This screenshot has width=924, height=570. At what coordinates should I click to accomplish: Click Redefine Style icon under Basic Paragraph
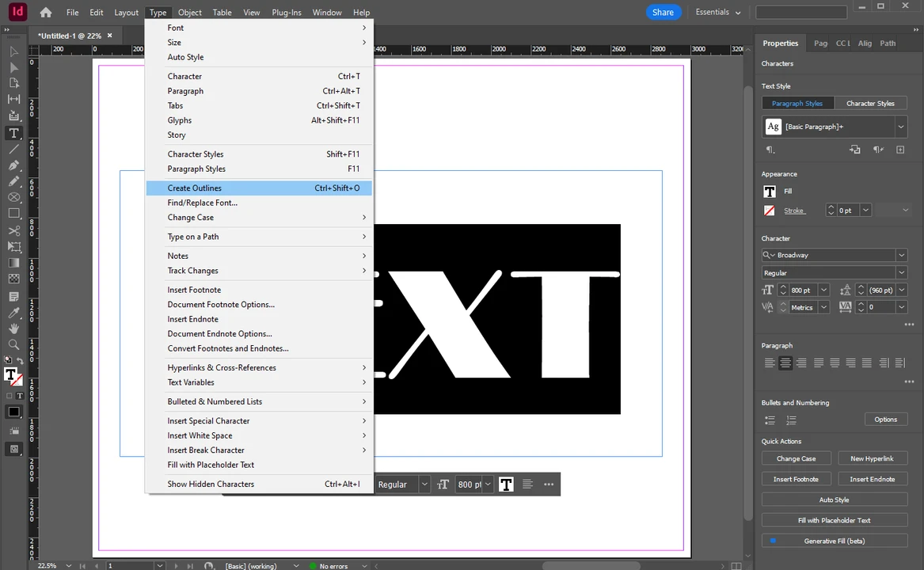coord(854,150)
